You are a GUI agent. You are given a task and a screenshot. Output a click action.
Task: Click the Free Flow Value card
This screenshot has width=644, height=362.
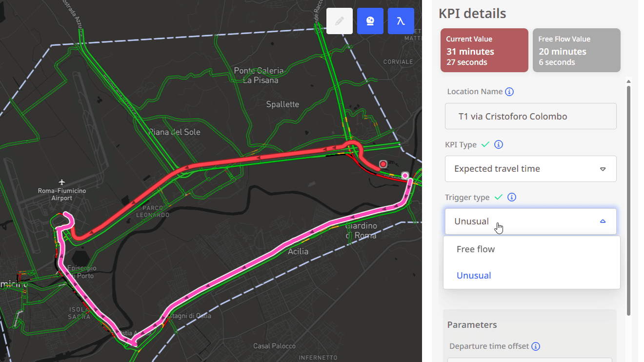[576, 50]
